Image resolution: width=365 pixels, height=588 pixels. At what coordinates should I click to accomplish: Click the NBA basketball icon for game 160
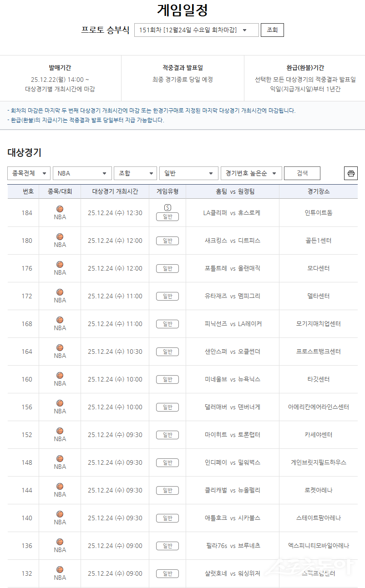[x=59, y=376]
